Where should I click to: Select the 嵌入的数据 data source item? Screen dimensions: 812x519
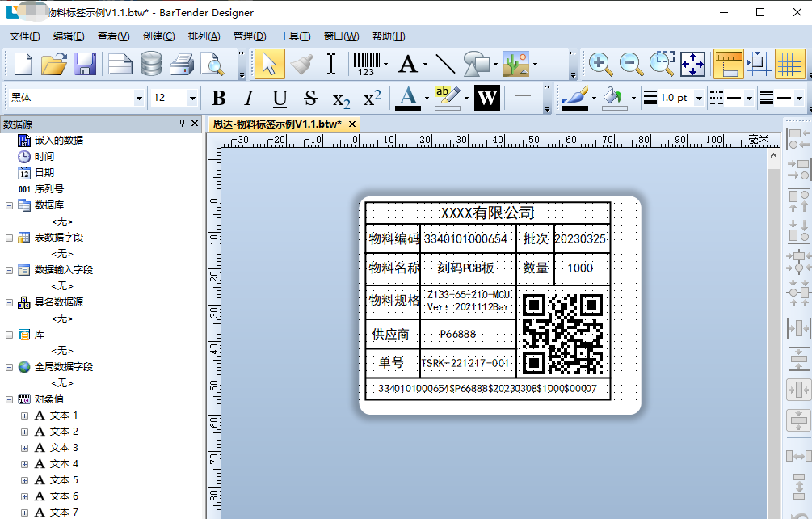pyautogui.click(x=58, y=141)
